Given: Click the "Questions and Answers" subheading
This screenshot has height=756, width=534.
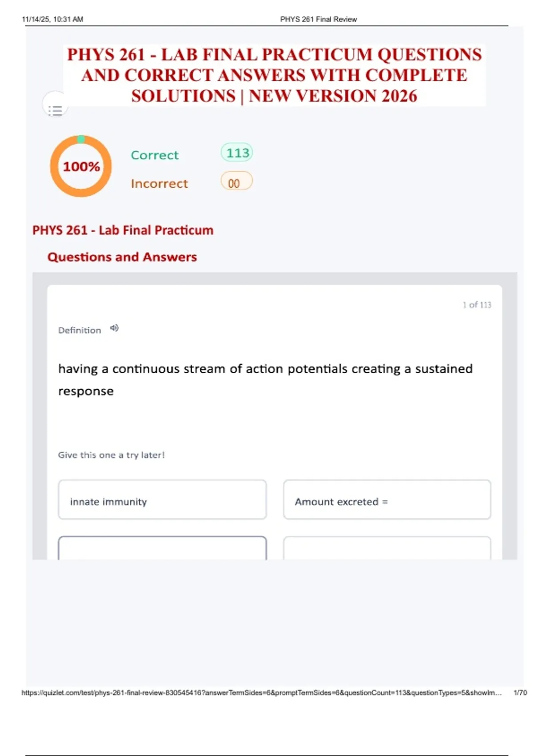Looking at the screenshot, I should (122, 257).
